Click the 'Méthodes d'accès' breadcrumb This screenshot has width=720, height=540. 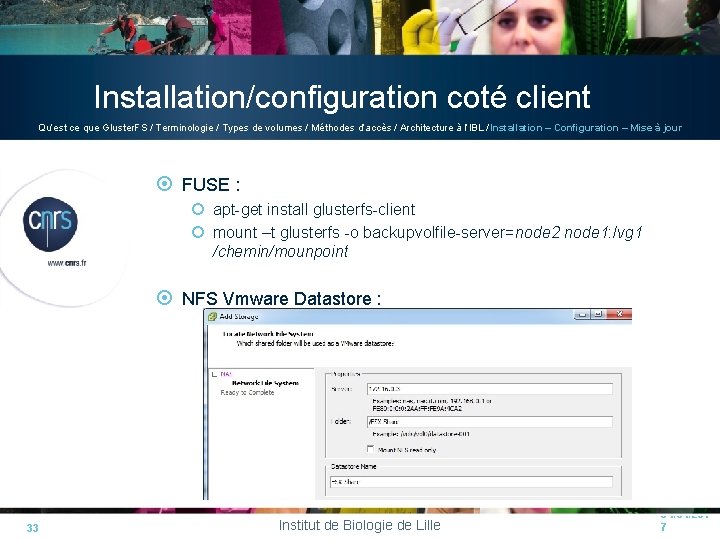pos(351,128)
